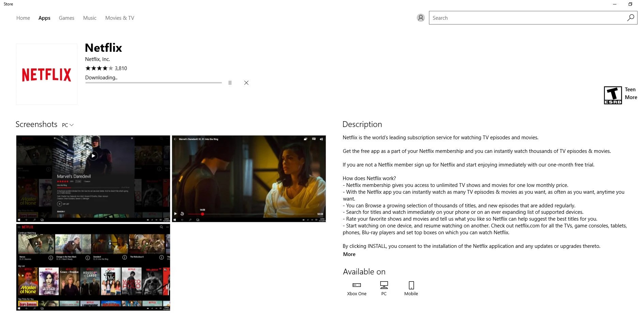
Task: Go to the Home tab
Action: (x=23, y=18)
